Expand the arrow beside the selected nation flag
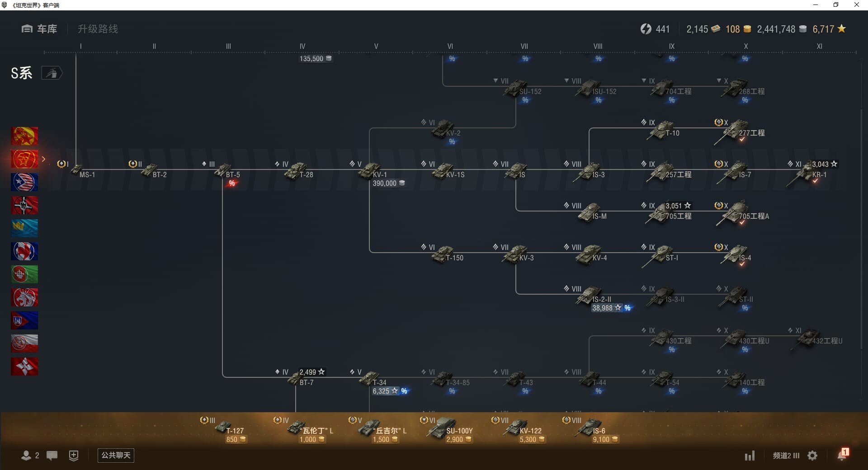The width and height of the screenshot is (868, 470). tap(44, 159)
